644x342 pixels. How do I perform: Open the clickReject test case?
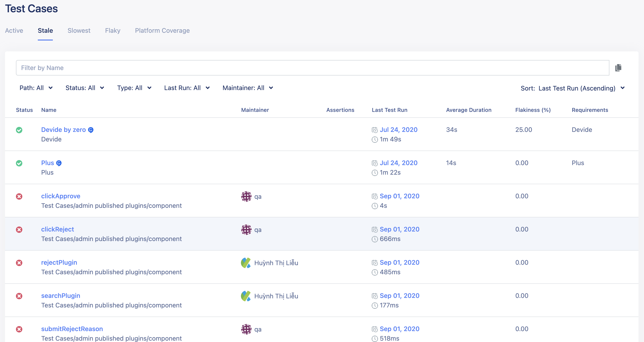[57, 229]
